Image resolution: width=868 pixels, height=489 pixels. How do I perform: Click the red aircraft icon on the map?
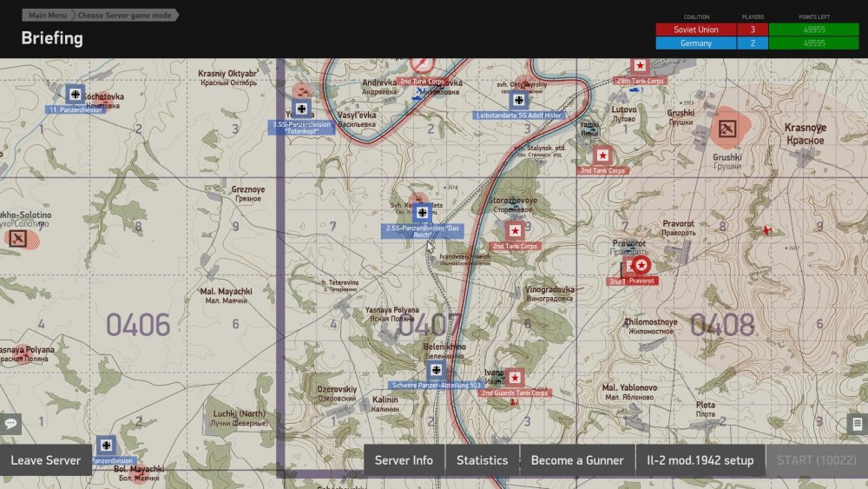point(766,229)
